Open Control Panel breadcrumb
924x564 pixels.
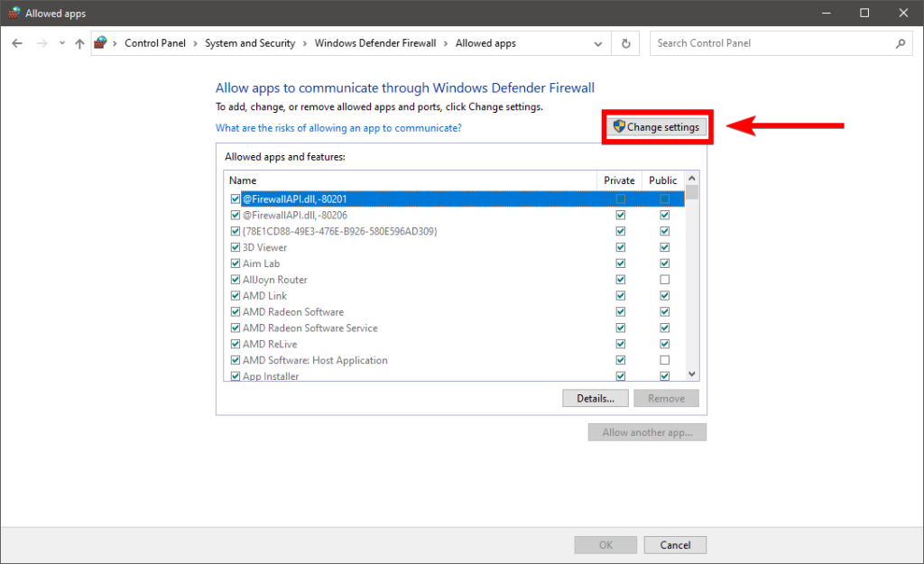click(155, 43)
